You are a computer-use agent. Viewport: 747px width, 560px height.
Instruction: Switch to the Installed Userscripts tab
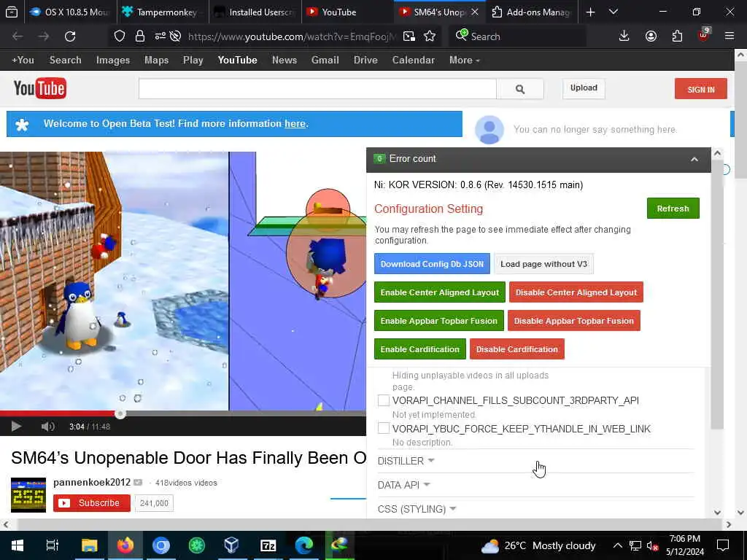pos(255,12)
